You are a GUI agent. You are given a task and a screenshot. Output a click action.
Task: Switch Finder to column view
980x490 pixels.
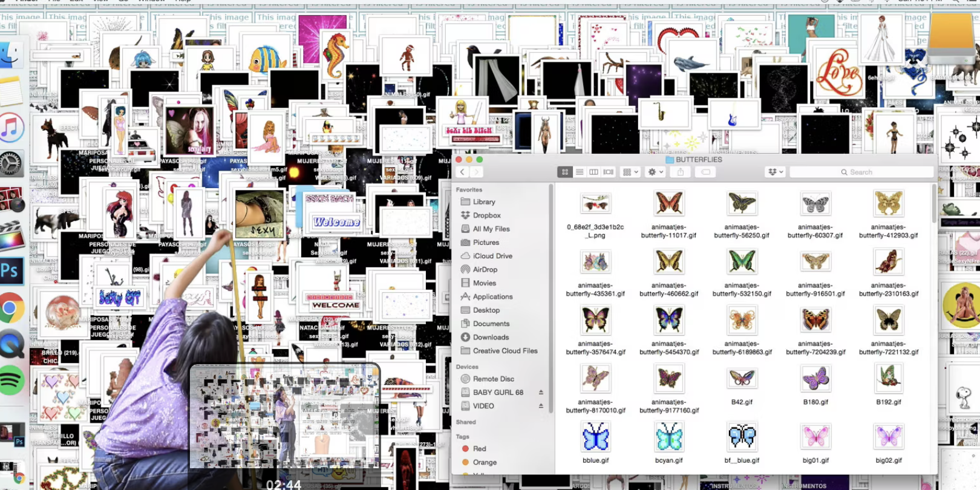point(593,172)
